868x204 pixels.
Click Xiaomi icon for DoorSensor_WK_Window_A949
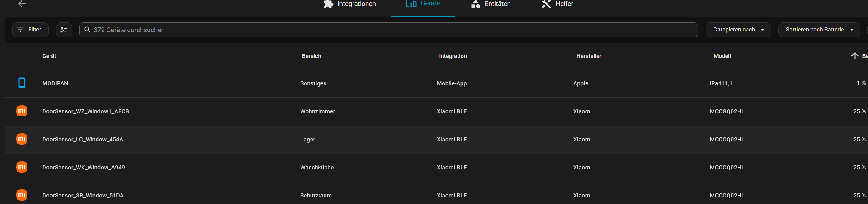click(22, 167)
